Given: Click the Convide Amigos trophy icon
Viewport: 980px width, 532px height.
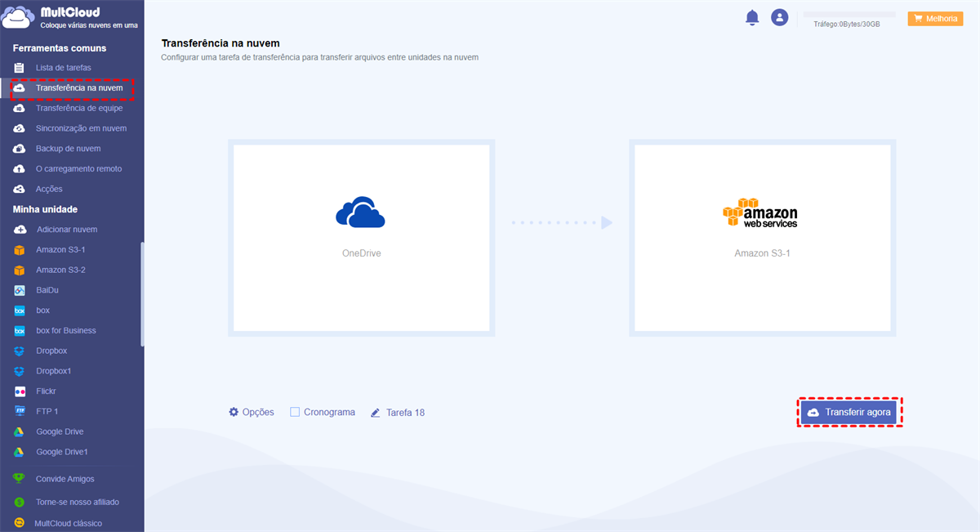Looking at the screenshot, I should click(x=20, y=479).
